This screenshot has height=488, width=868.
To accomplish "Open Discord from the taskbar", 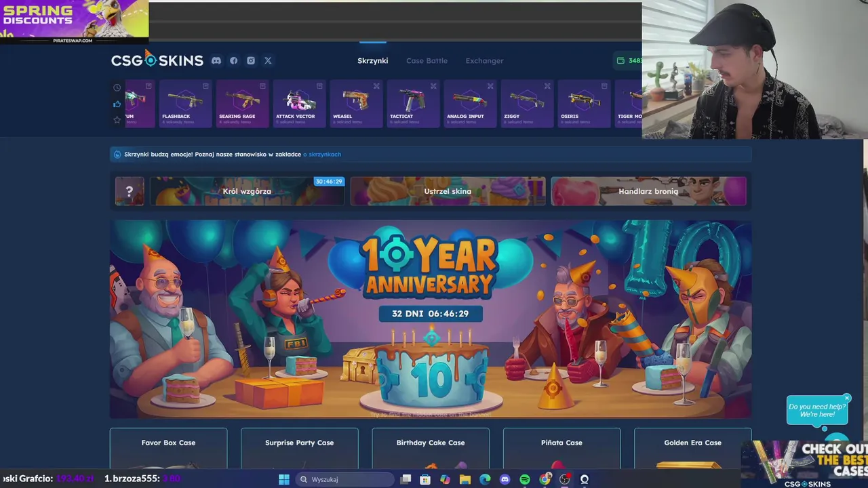I will coord(505,479).
